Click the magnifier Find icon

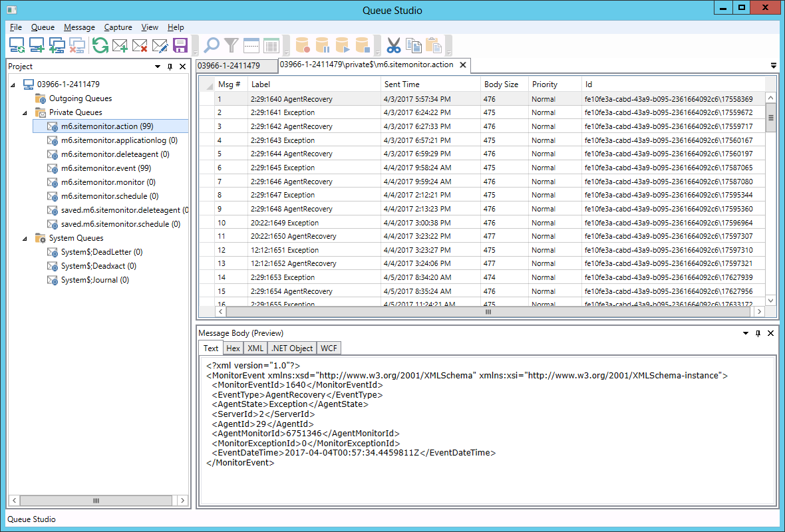[212, 45]
